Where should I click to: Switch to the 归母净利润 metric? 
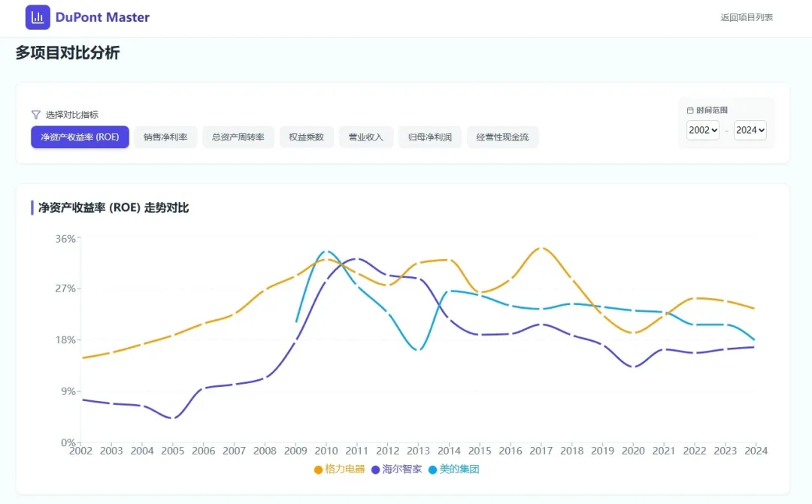pyautogui.click(x=430, y=137)
